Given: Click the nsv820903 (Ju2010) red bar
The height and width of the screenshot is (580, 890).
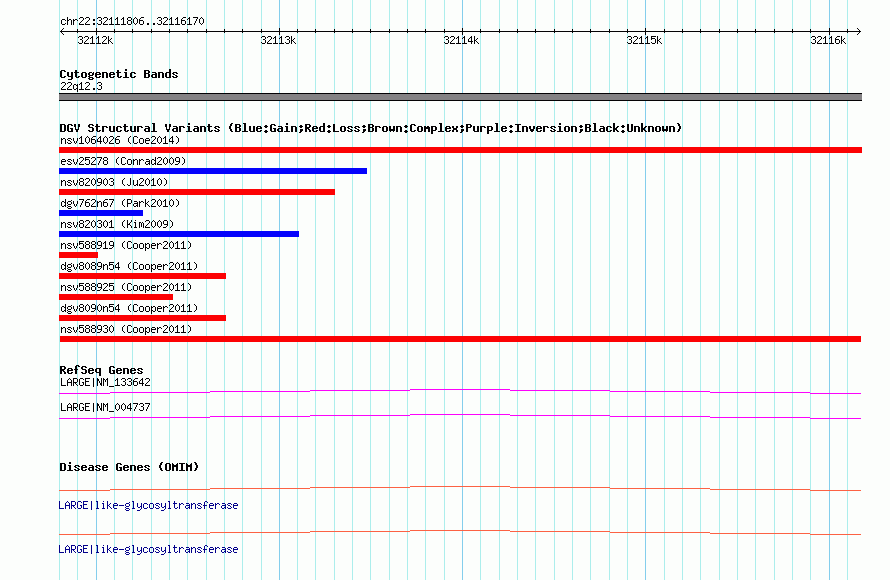Looking at the screenshot, I should tap(197, 192).
